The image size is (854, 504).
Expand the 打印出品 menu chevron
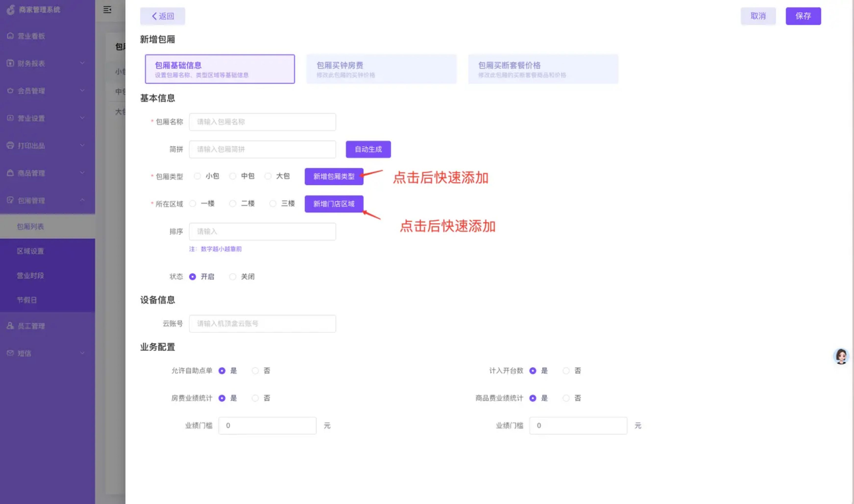point(82,145)
